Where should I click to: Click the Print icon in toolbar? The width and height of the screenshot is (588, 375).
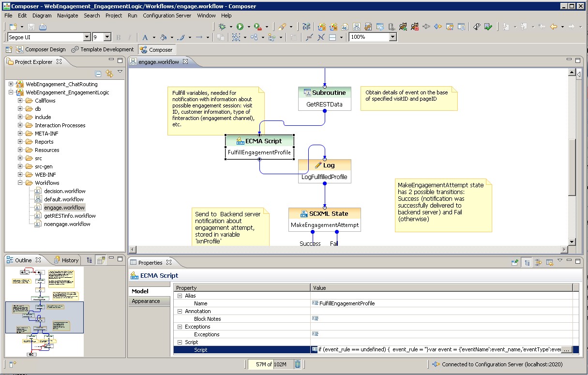[43, 27]
